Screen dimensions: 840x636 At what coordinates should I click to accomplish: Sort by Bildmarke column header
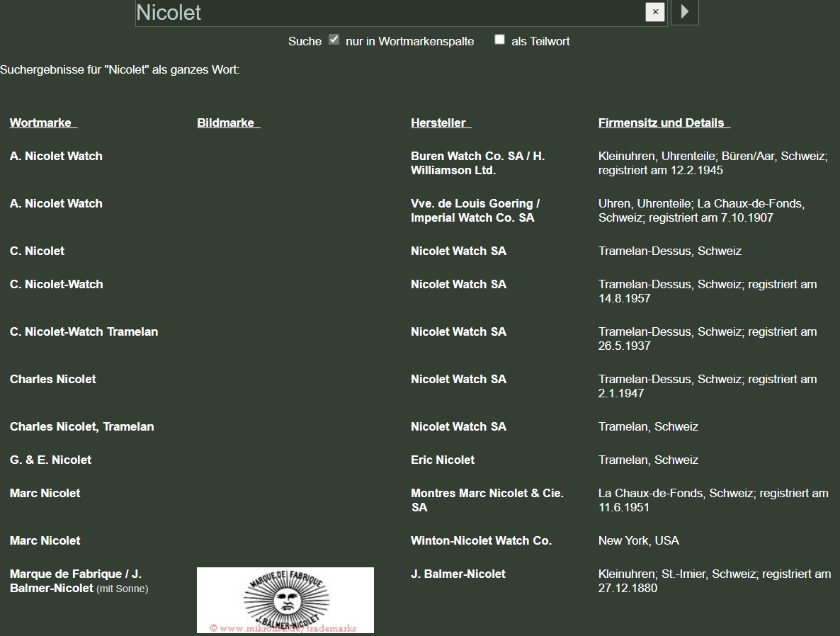click(x=229, y=123)
